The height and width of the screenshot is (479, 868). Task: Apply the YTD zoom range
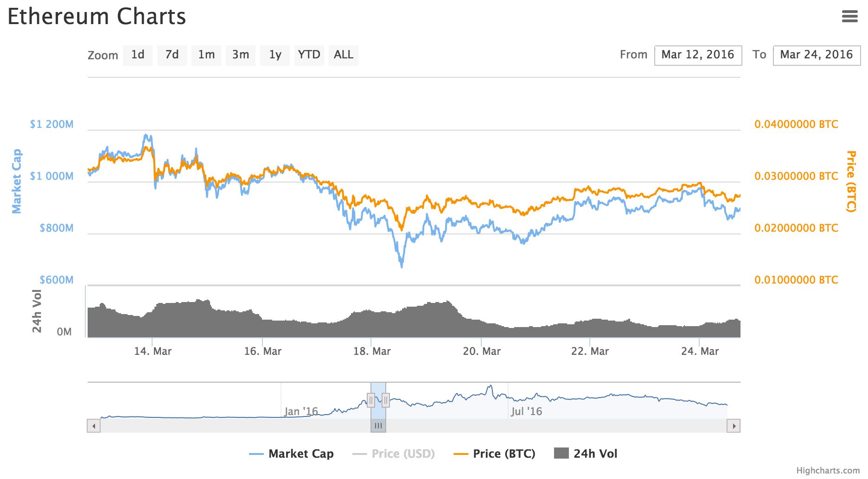pos(309,55)
